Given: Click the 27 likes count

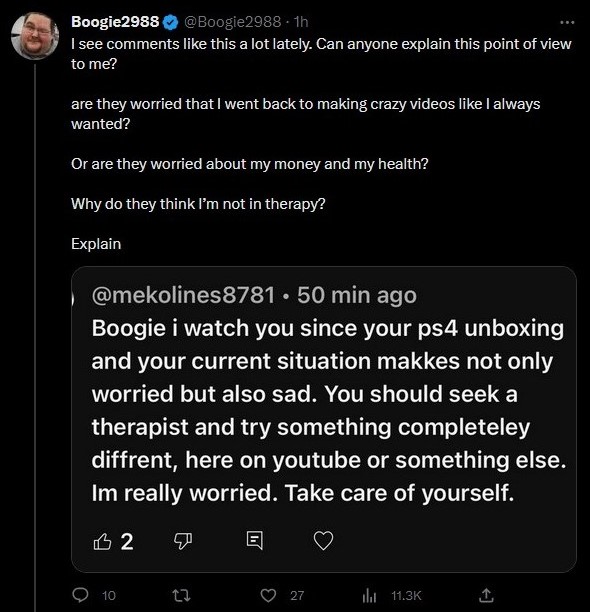Looking at the screenshot, I should click(297, 595).
